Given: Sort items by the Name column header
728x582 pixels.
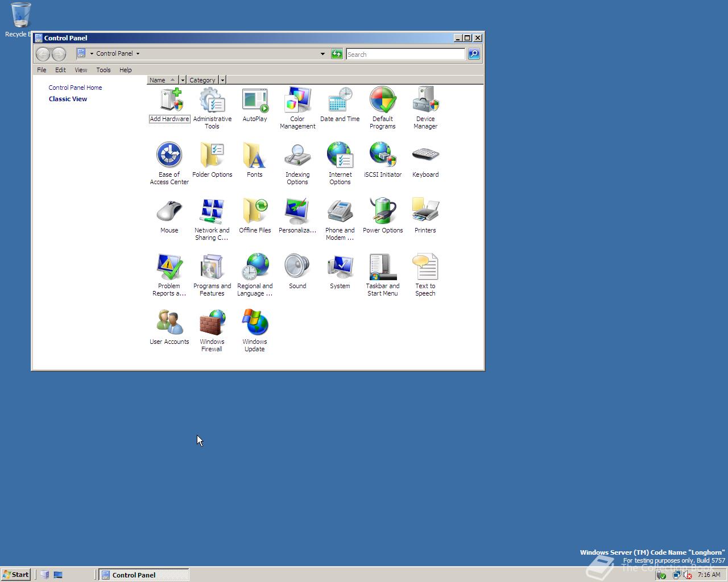Looking at the screenshot, I should (x=163, y=80).
